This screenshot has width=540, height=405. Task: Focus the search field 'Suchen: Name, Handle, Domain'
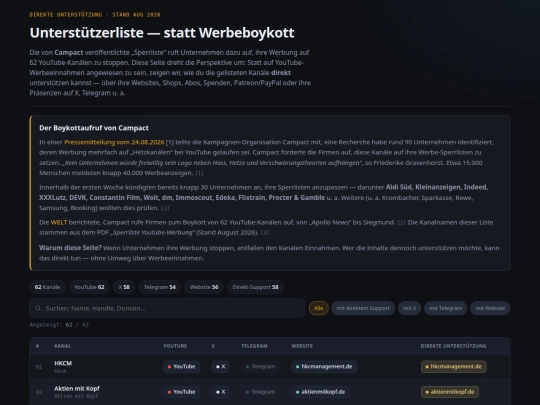(167, 308)
